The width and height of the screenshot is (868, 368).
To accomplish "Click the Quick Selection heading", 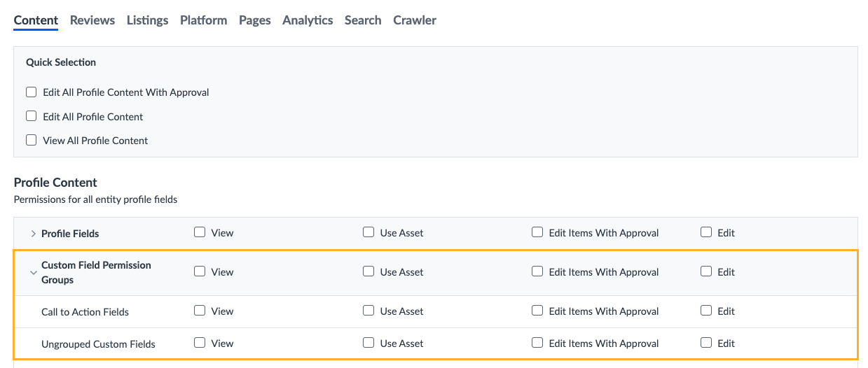I will tap(61, 62).
